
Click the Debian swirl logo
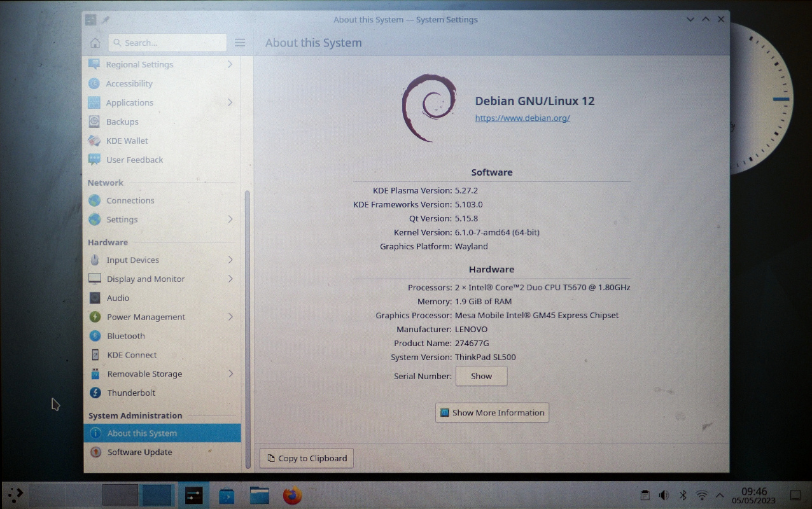(x=430, y=108)
